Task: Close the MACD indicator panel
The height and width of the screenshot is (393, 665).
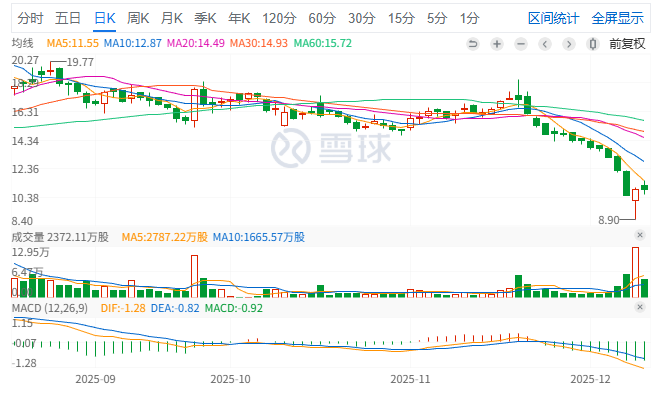Action: point(640,307)
